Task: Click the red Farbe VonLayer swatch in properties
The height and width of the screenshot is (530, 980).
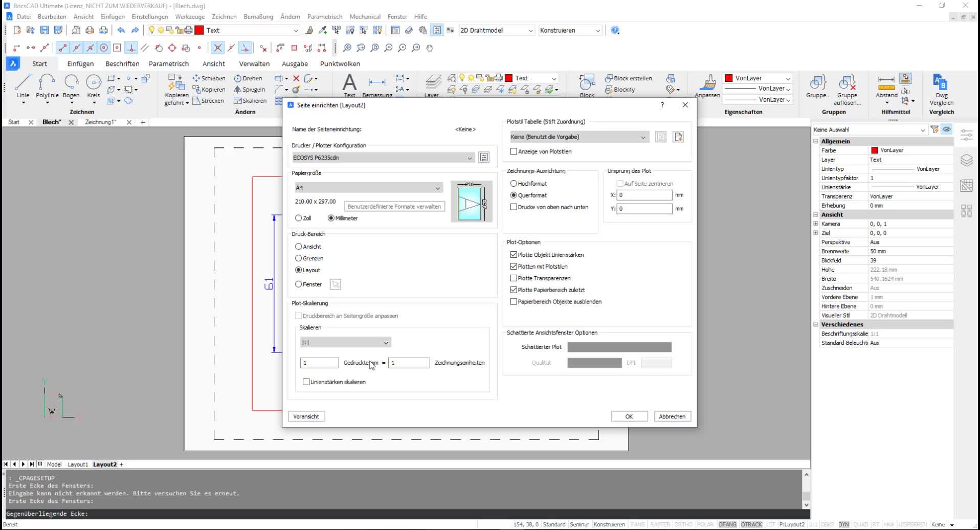Action: (x=875, y=150)
